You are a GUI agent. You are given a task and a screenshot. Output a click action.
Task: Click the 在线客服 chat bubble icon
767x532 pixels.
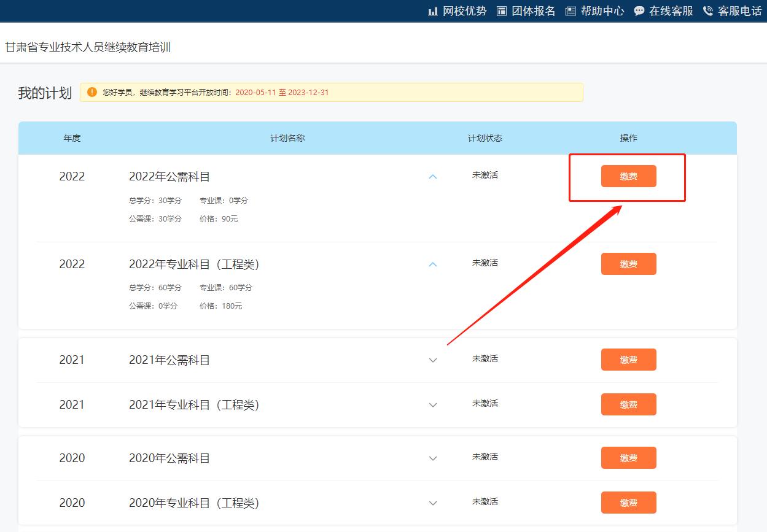[639, 11]
